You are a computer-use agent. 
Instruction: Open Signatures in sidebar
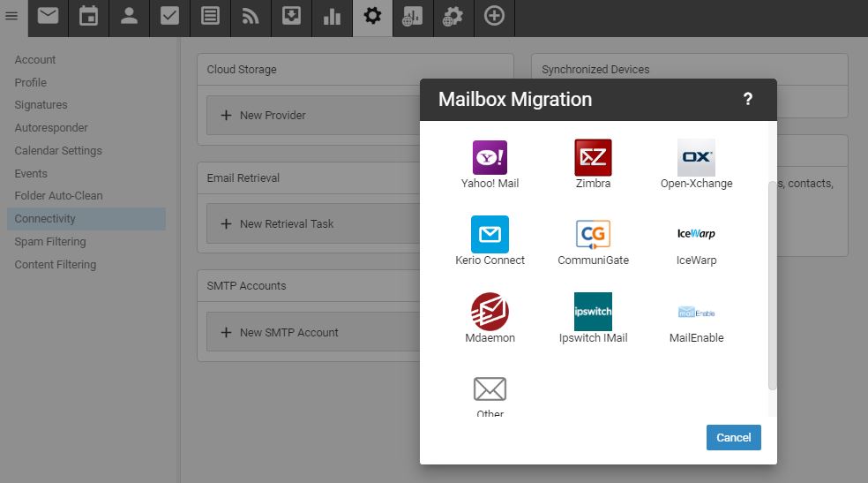pyautogui.click(x=41, y=105)
